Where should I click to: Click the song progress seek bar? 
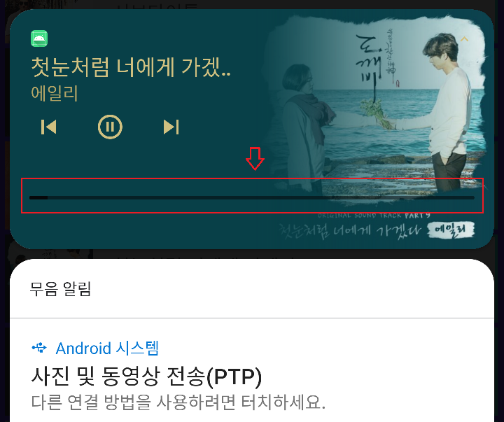coord(252,197)
